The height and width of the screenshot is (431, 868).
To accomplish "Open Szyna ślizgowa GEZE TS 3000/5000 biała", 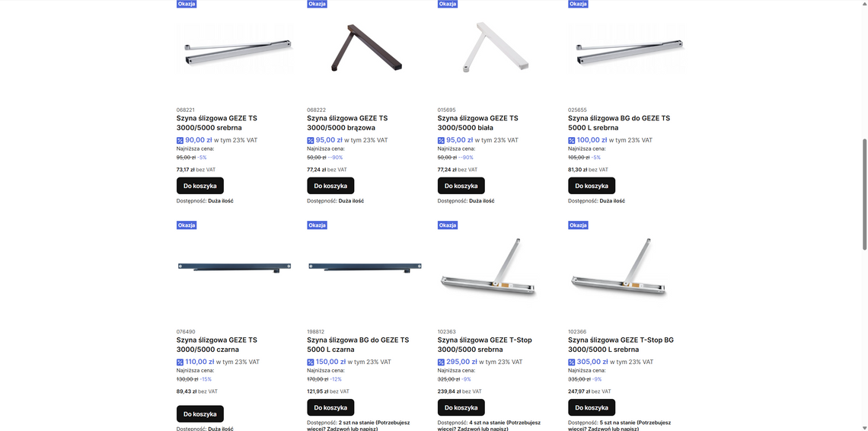I will pyautogui.click(x=477, y=123).
